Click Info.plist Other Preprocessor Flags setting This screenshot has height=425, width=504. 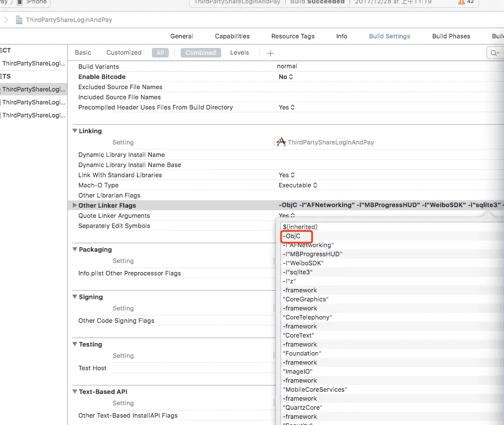(x=130, y=273)
